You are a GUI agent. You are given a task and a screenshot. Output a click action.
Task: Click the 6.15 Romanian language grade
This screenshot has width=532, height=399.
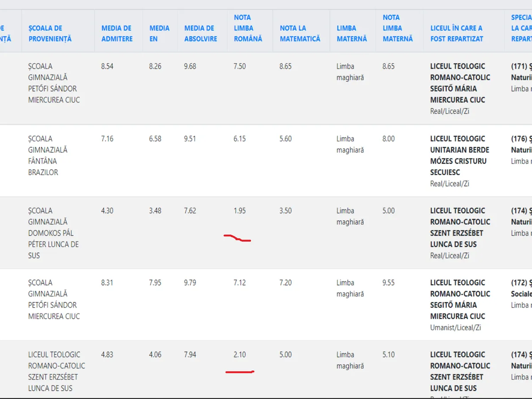(239, 139)
